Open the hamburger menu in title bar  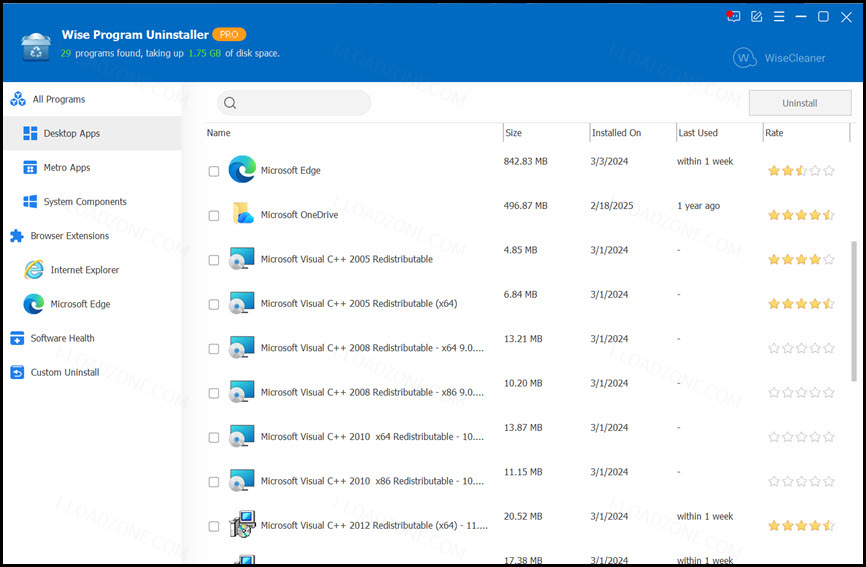coord(779,17)
